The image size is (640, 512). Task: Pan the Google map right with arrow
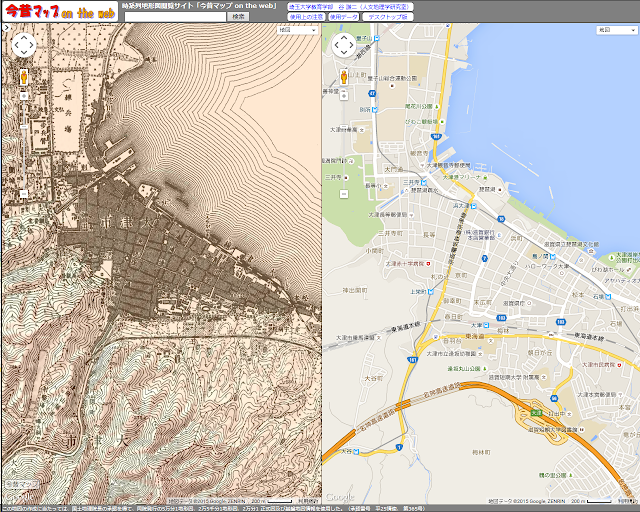coord(351,45)
